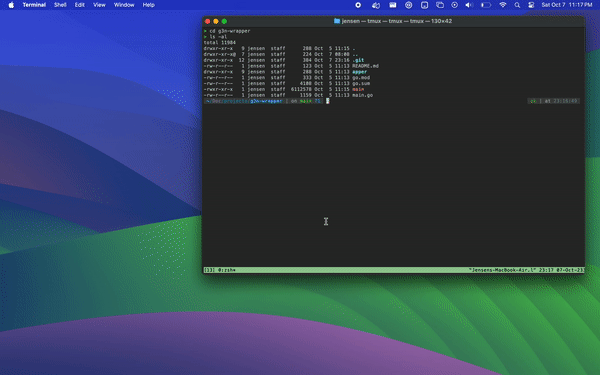Click the tmux hostname and clock status
Screen dimensions: 600x375
tap(527, 270)
